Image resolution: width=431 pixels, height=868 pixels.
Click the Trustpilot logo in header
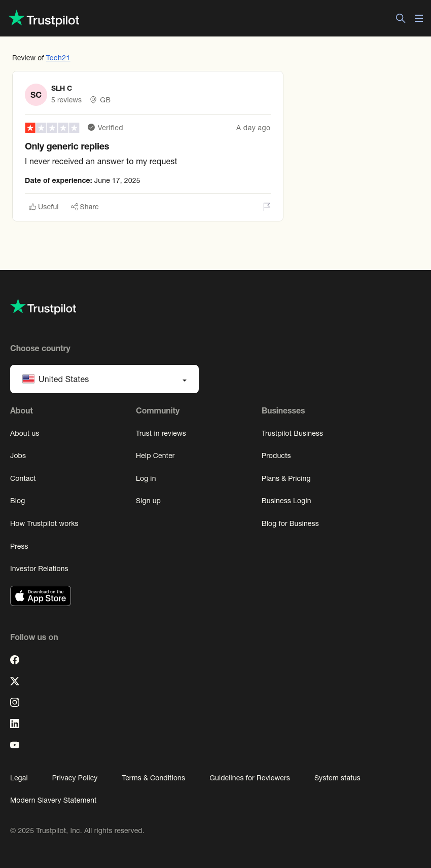pos(44,19)
